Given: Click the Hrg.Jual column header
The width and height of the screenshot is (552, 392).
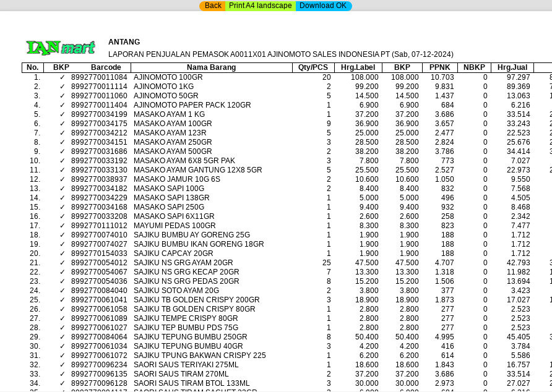Looking at the screenshot, I should point(512,67).
